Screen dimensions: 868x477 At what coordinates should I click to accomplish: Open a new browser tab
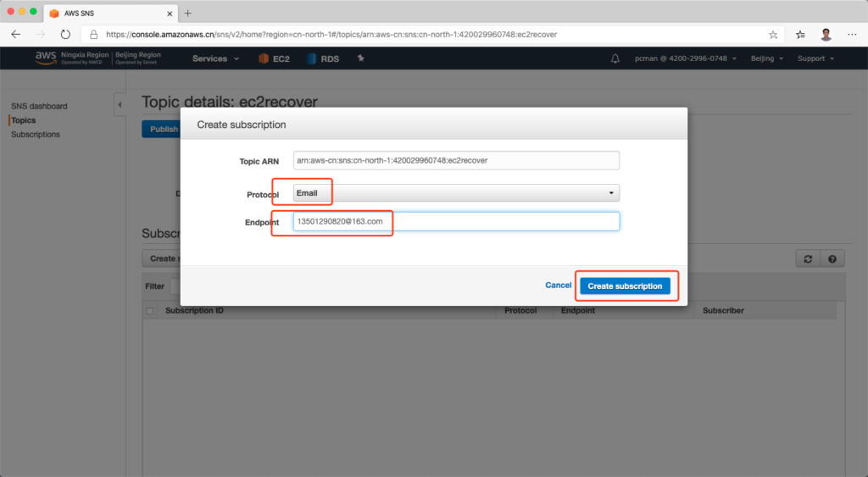click(x=188, y=13)
